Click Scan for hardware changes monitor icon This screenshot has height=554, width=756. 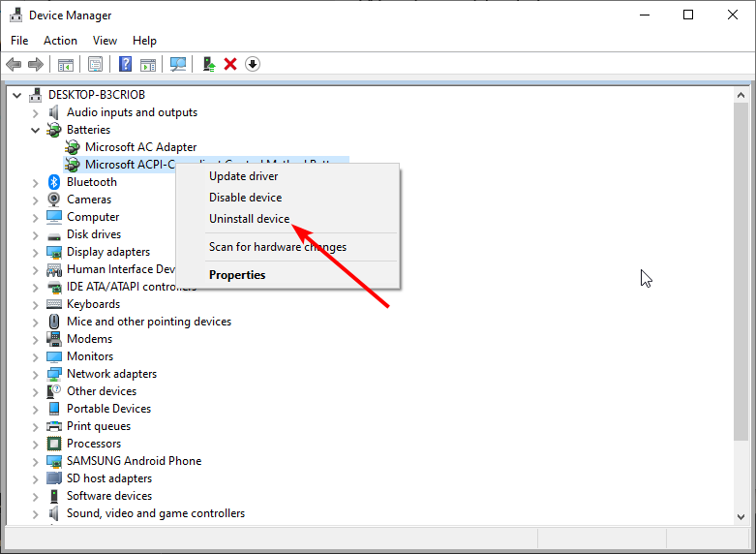(178, 64)
